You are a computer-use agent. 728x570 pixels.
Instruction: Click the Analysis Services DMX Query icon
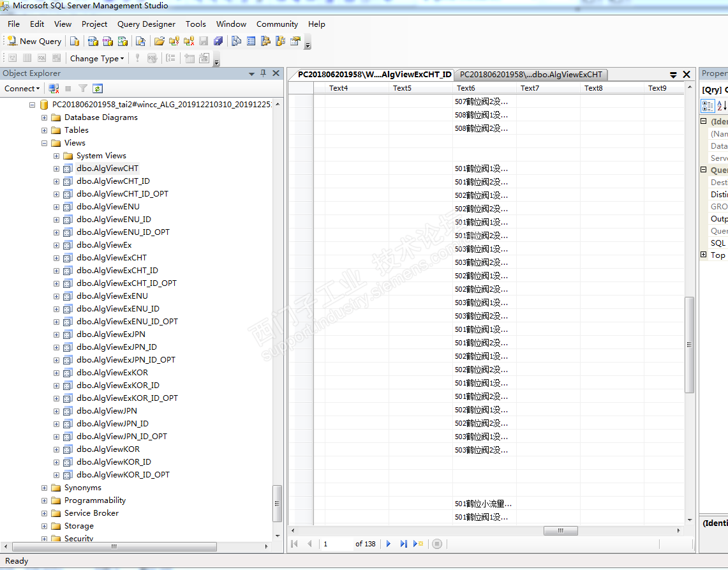click(108, 41)
